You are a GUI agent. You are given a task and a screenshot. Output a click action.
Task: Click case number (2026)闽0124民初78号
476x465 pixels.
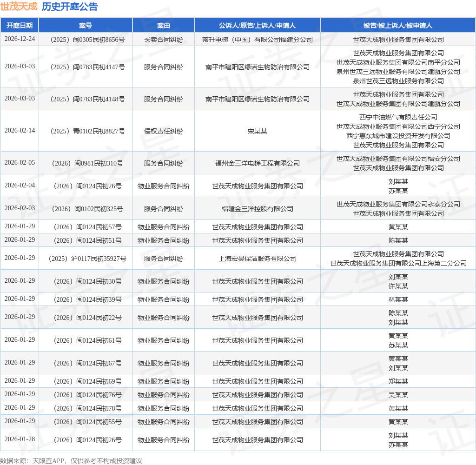point(87,409)
